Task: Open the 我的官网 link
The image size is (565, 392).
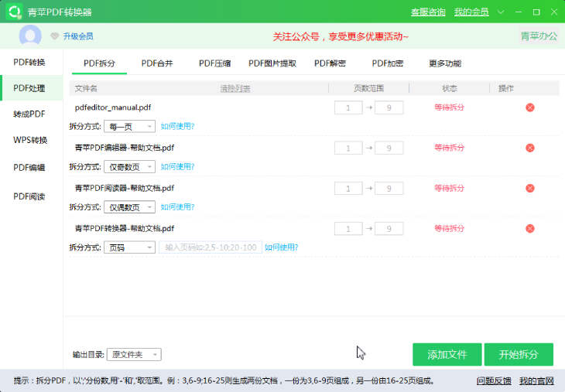Action: 536,381
